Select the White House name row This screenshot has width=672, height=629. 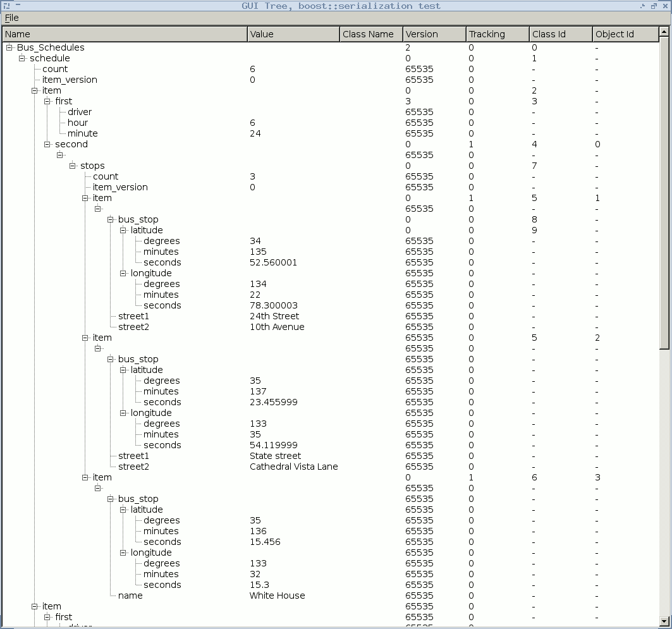click(130, 595)
